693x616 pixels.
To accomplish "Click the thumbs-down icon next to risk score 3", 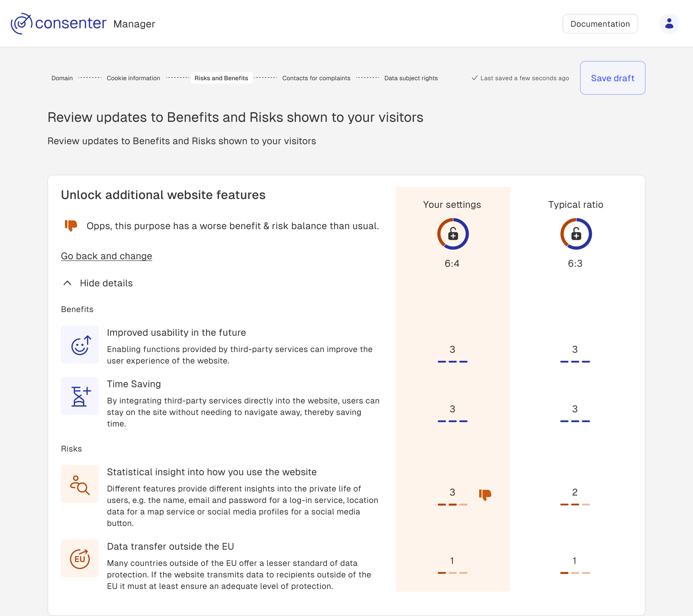I will (x=485, y=494).
